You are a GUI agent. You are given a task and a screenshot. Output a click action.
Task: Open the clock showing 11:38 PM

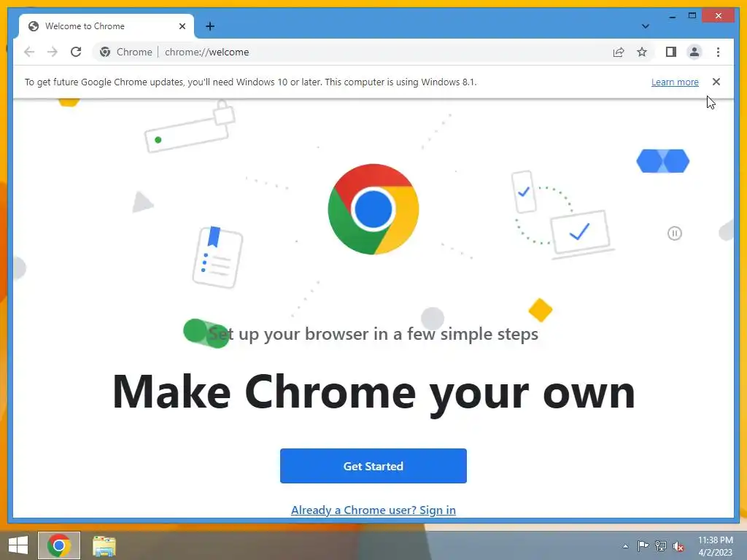coord(716,546)
